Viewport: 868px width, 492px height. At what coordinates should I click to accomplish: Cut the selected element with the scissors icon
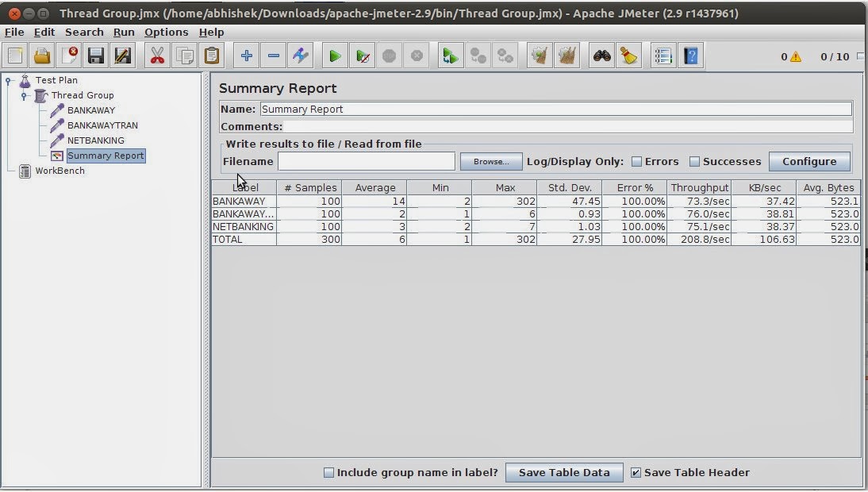(x=156, y=56)
